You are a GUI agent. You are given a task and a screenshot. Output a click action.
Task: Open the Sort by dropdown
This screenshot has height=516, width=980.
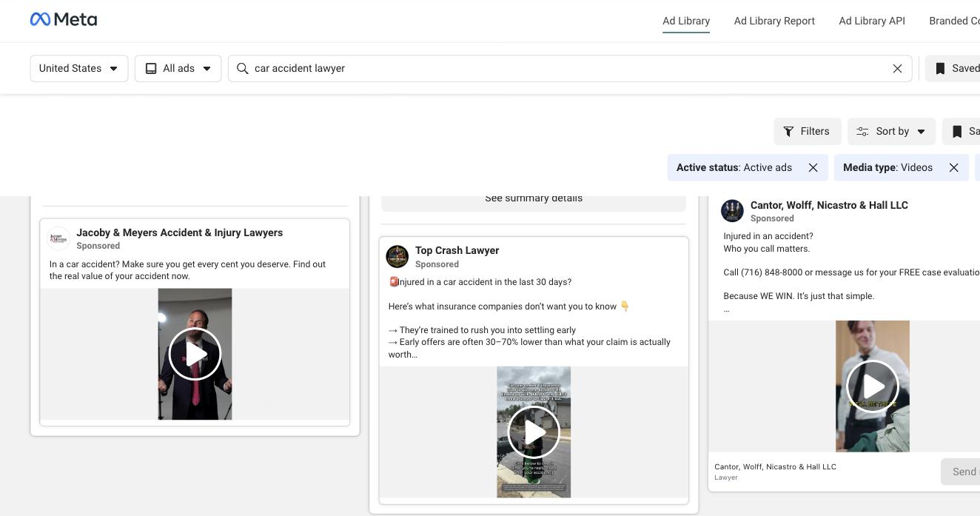(891, 131)
